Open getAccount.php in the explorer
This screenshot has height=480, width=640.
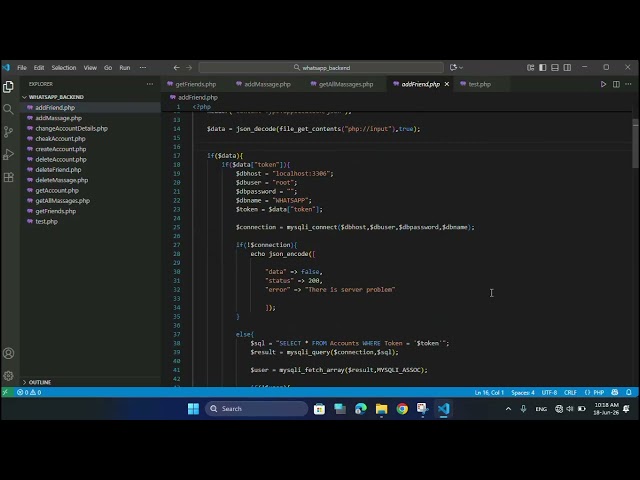(x=57, y=190)
